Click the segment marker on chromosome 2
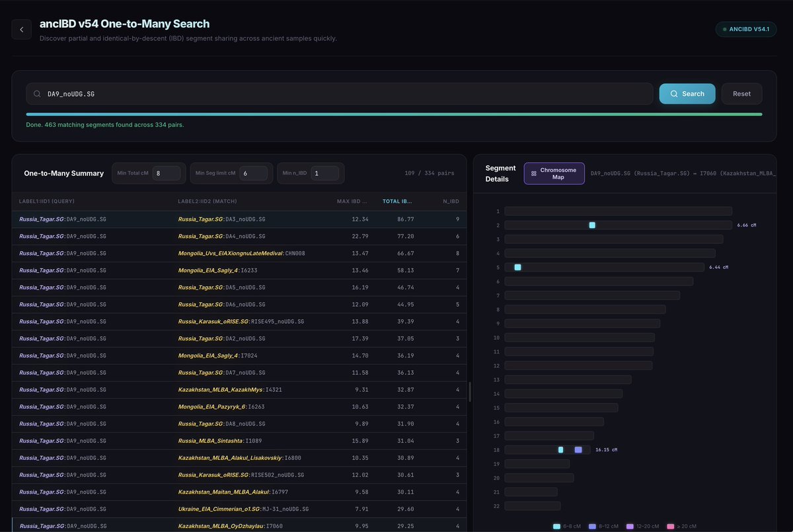This screenshot has height=532, width=793. 592,225
